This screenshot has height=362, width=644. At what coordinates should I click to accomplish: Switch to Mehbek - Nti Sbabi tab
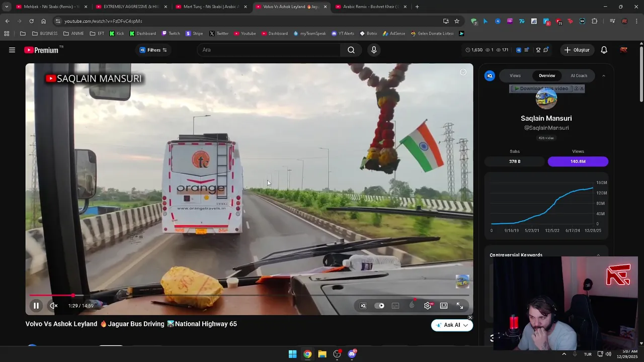[51, 7]
